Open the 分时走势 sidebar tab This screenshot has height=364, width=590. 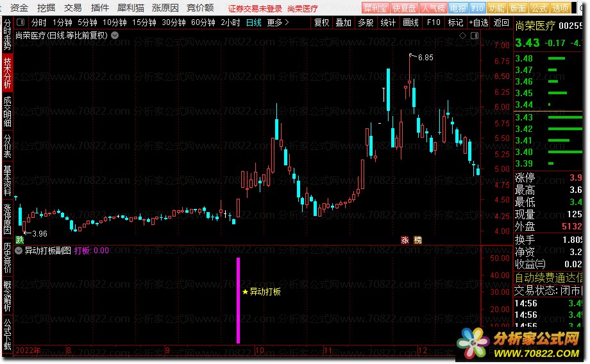[x=8, y=35]
